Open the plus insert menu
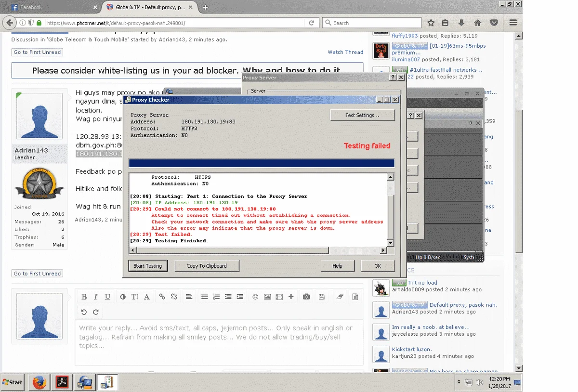The height and width of the screenshot is (392, 578). pos(291,297)
